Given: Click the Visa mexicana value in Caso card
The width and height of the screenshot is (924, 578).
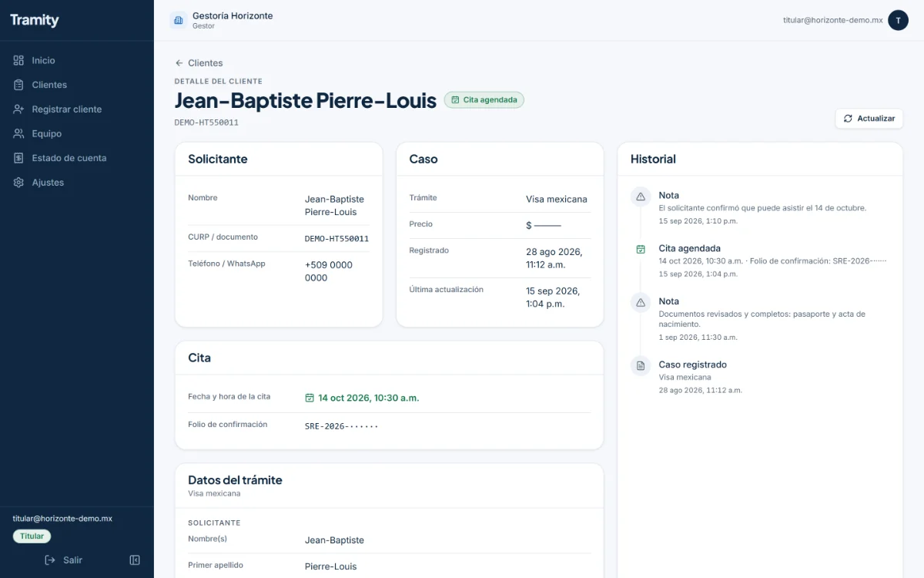Looking at the screenshot, I should 557,200.
